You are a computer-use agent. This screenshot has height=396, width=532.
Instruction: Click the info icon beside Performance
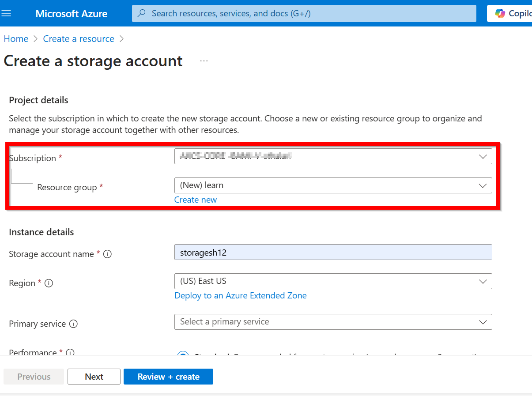coord(70,353)
